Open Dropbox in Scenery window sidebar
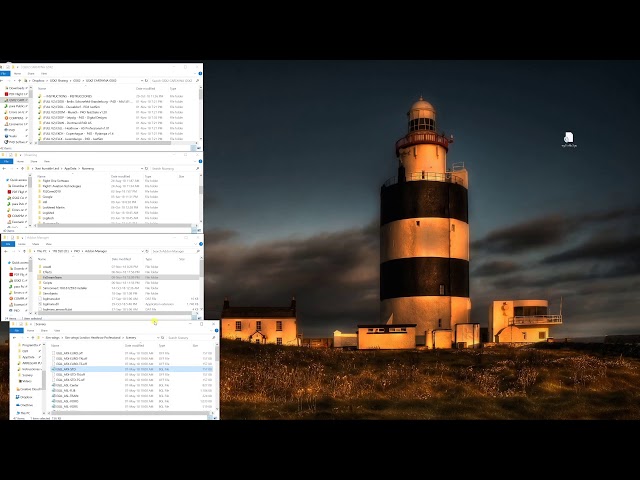Viewport: 640px width, 480px height. [24, 397]
